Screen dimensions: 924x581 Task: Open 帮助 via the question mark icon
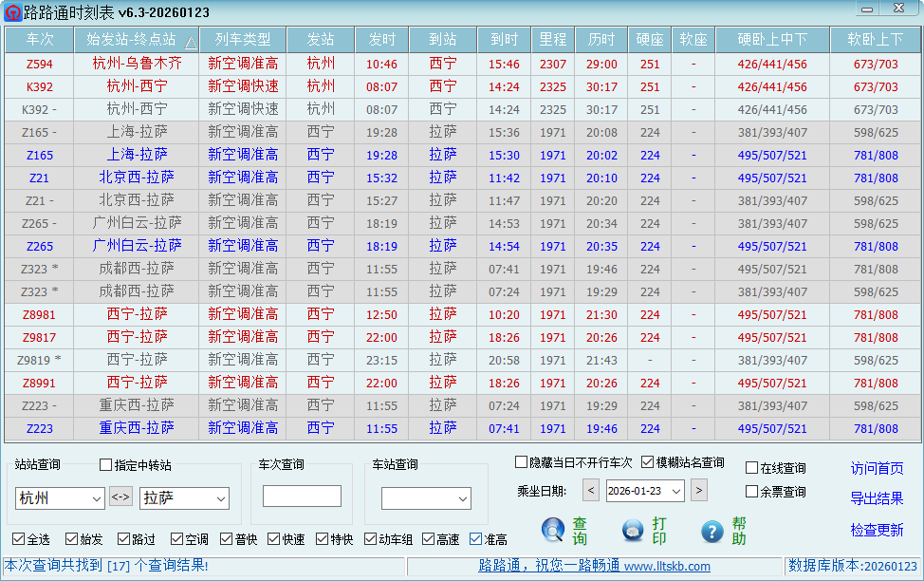pos(712,531)
